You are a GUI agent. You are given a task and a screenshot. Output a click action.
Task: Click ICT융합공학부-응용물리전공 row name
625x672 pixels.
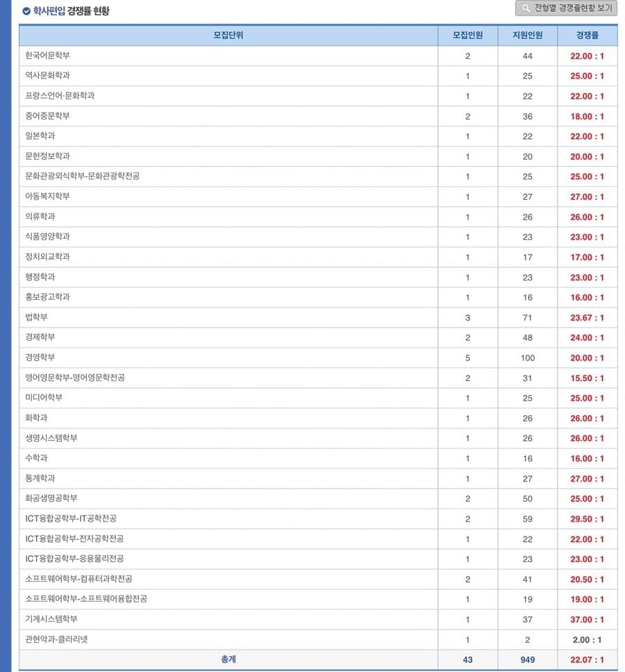[x=74, y=559]
